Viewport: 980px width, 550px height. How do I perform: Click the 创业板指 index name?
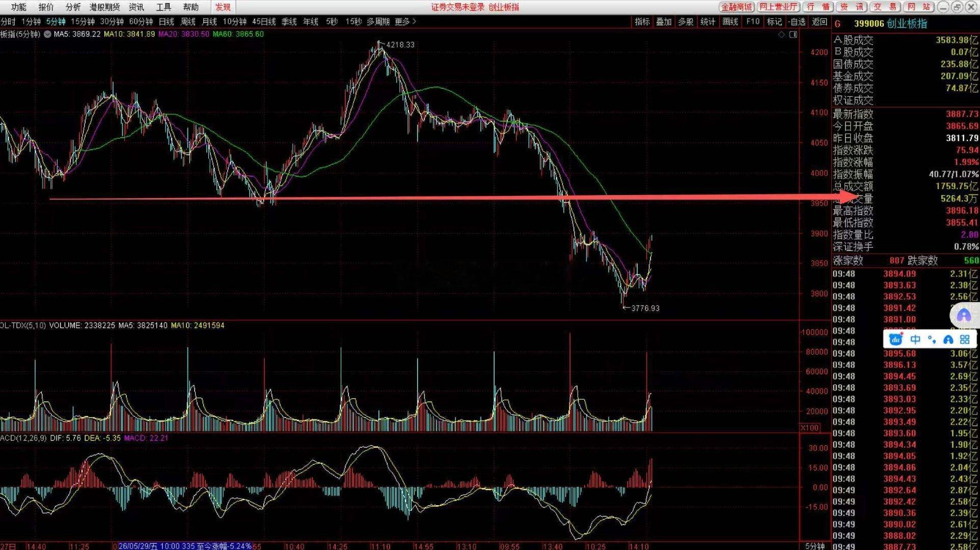click(x=907, y=24)
